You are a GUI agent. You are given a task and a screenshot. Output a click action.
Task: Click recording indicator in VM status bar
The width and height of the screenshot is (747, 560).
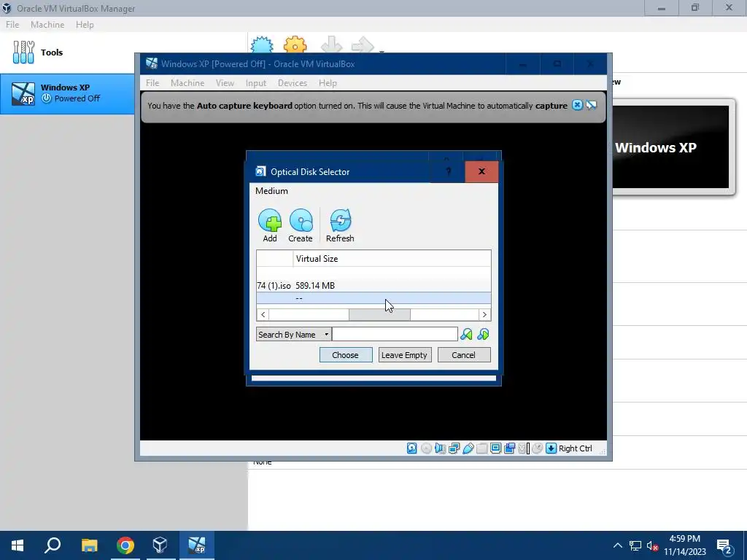(509, 448)
